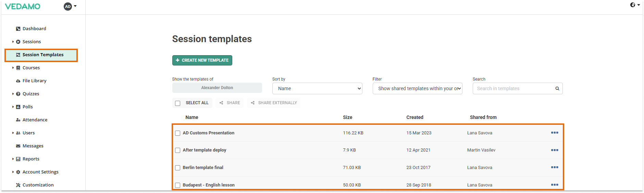Click the Alexander Dolton owner field
This screenshot has height=193, width=644.
pos(217,88)
